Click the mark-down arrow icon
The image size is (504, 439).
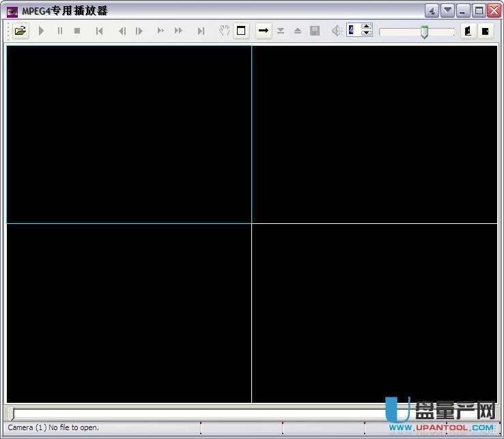point(281,31)
